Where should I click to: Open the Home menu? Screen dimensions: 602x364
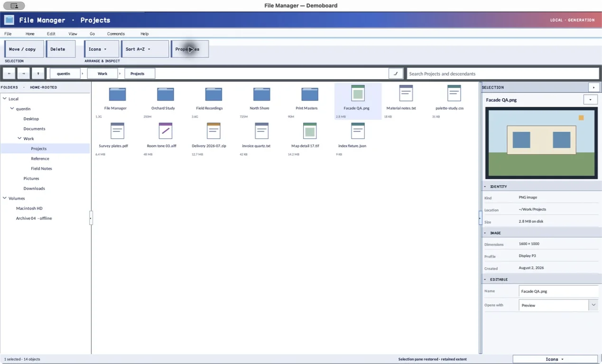pos(30,34)
